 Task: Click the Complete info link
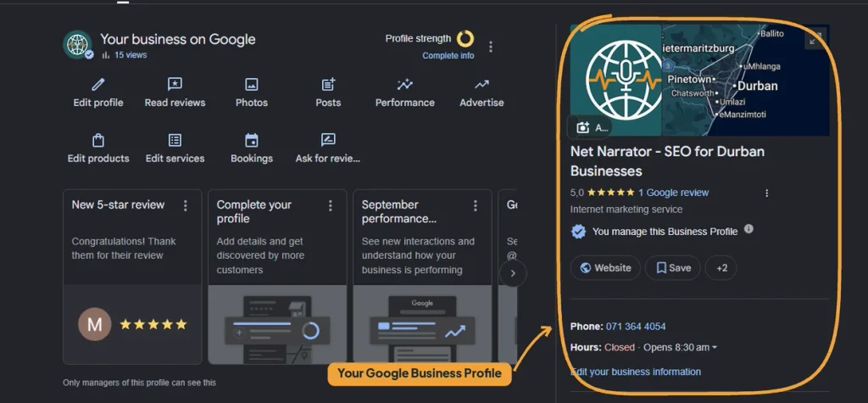448,55
